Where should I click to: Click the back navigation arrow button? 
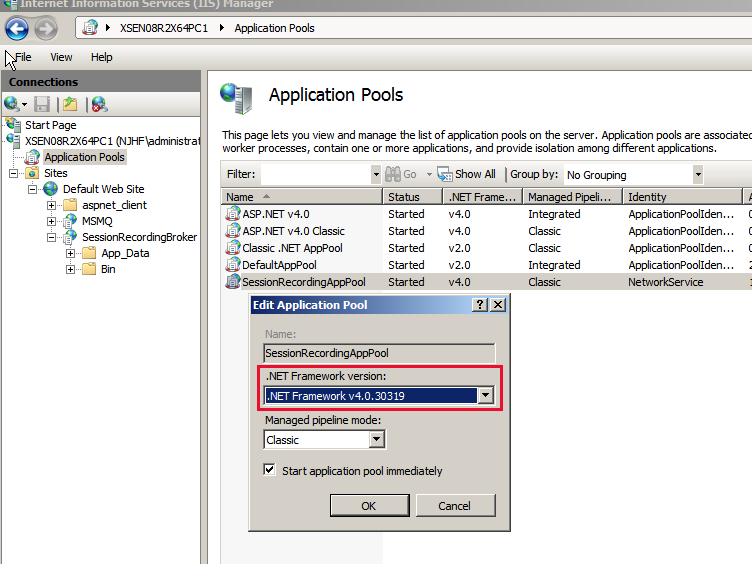click(x=16, y=28)
